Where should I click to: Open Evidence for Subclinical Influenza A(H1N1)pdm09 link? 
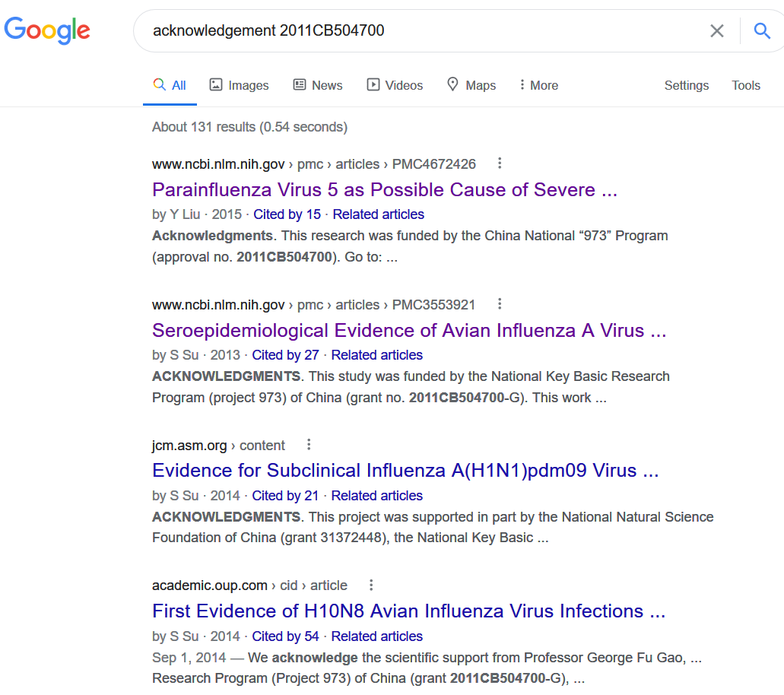click(x=405, y=471)
